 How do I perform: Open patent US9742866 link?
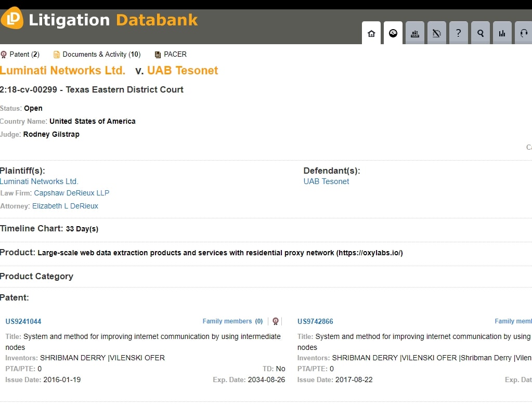tap(315, 321)
